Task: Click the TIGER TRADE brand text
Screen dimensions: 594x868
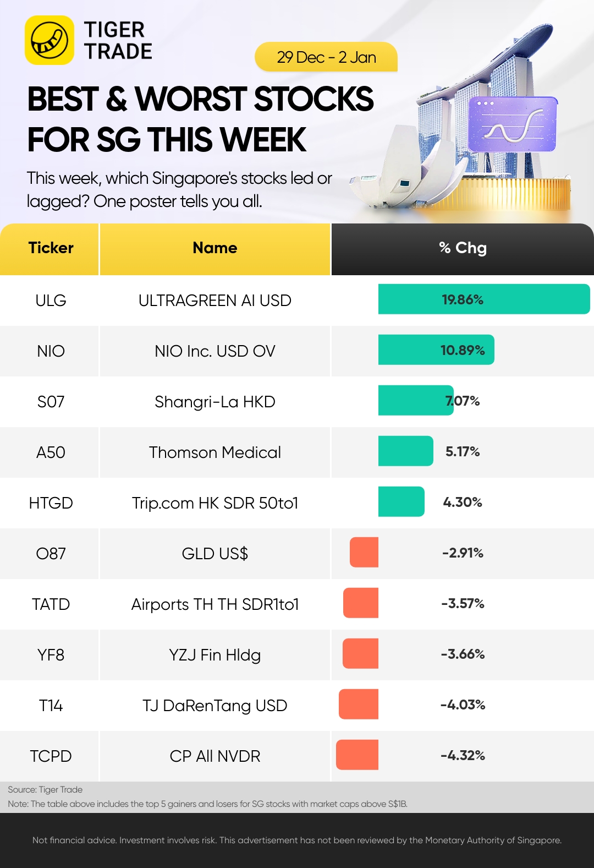Action: coord(118,40)
